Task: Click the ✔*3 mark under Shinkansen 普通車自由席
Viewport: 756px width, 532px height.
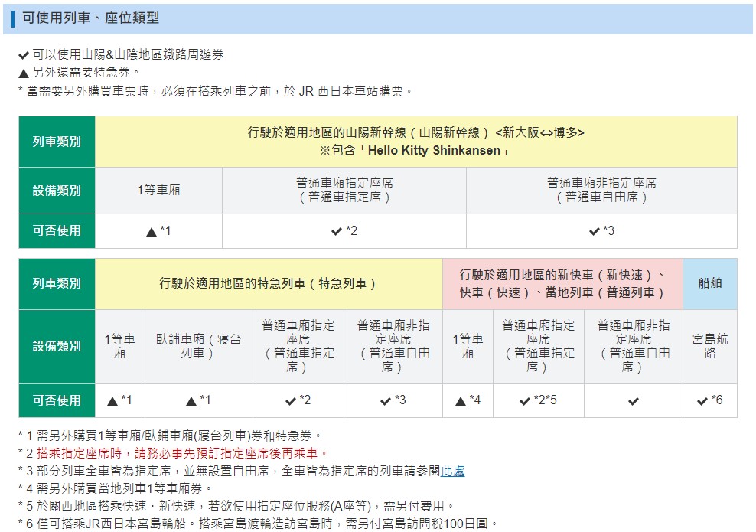Action: click(601, 231)
